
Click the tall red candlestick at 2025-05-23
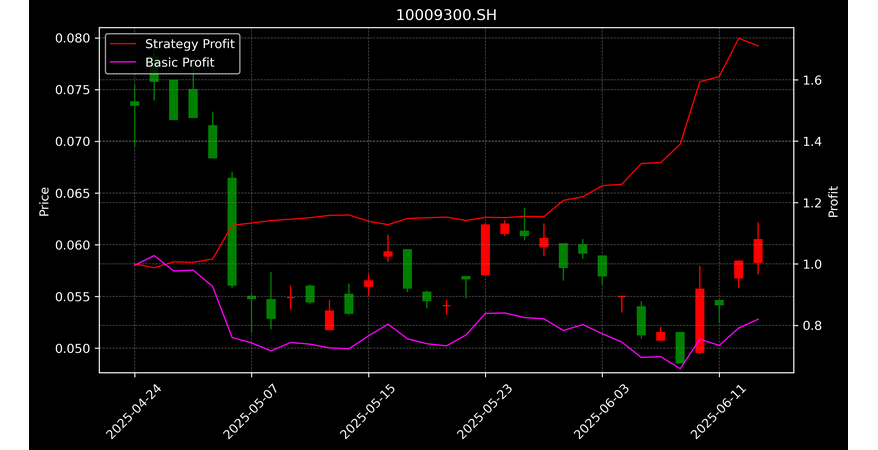pos(485,250)
